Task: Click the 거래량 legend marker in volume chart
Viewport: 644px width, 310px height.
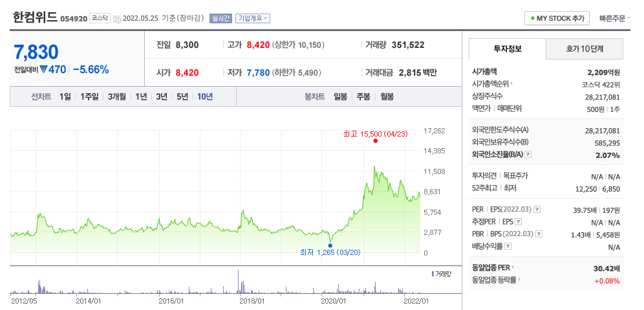Action: point(433,274)
